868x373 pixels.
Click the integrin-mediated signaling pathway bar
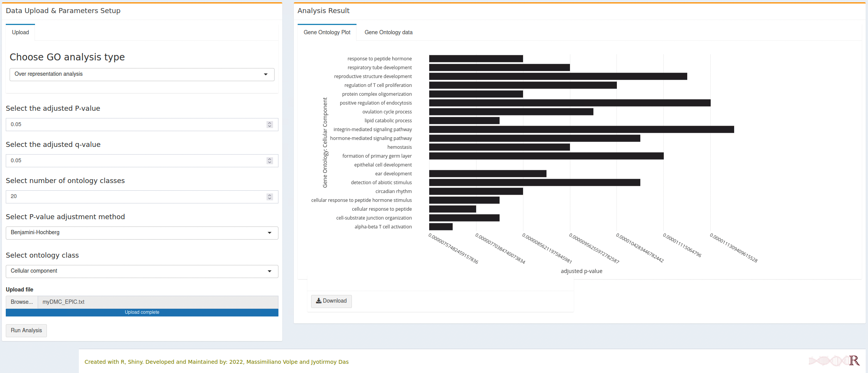click(x=581, y=130)
